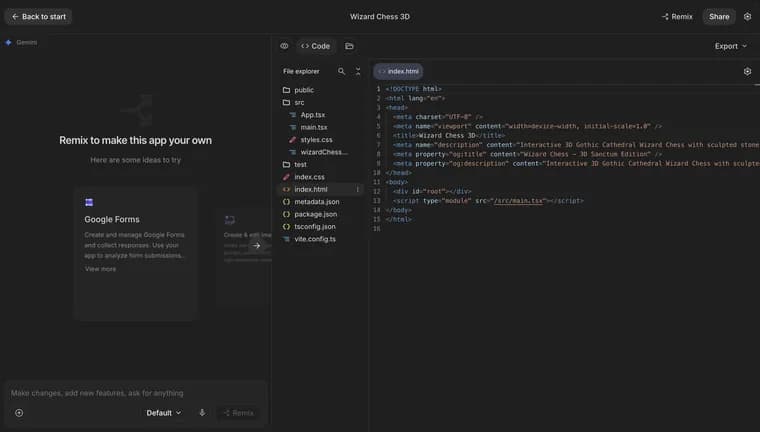The height and width of the screenshot is (432, 760).
Task: Click the Wizard Chess 3D title
Action: (x=380, y=16)
